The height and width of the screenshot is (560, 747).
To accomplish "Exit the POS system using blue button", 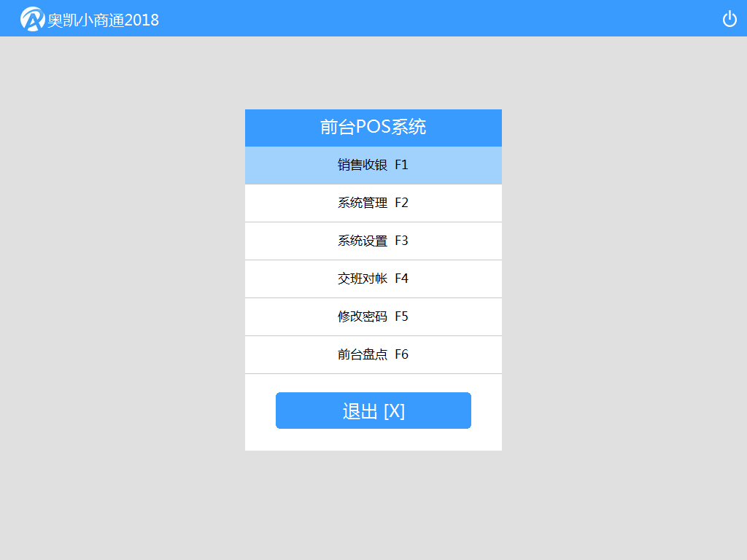I will [373, 410].
